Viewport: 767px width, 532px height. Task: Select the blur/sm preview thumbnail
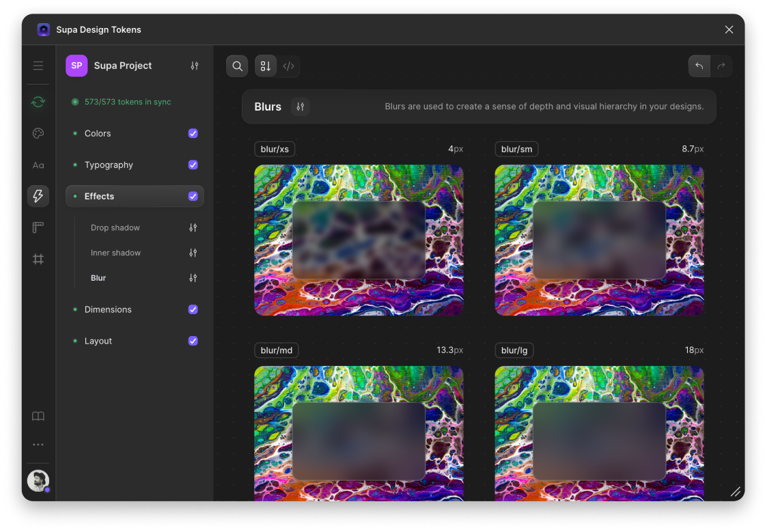pos(599,240)
